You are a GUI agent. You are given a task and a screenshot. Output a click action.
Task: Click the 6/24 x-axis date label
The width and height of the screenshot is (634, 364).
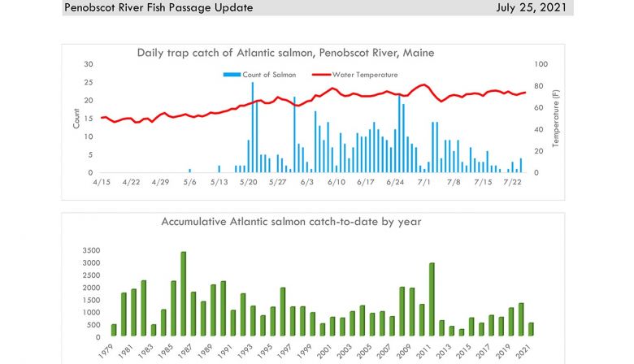[x=395, y=182]
